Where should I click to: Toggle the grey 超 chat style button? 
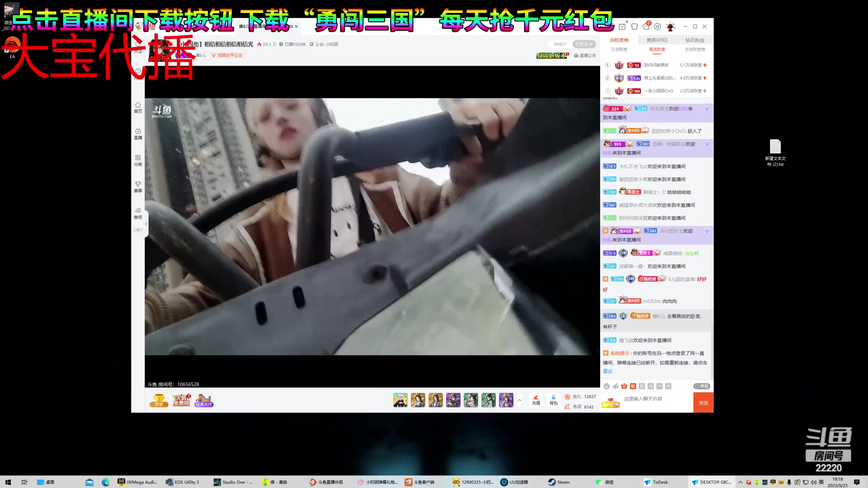pos(642,386)
